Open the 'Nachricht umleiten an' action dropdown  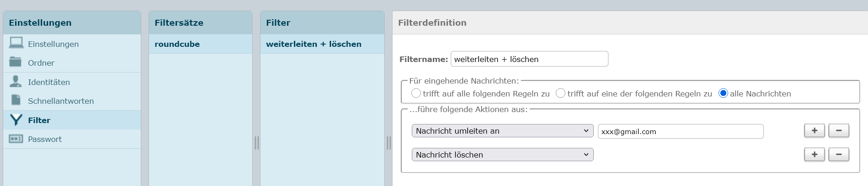click(x=502, y=131)
